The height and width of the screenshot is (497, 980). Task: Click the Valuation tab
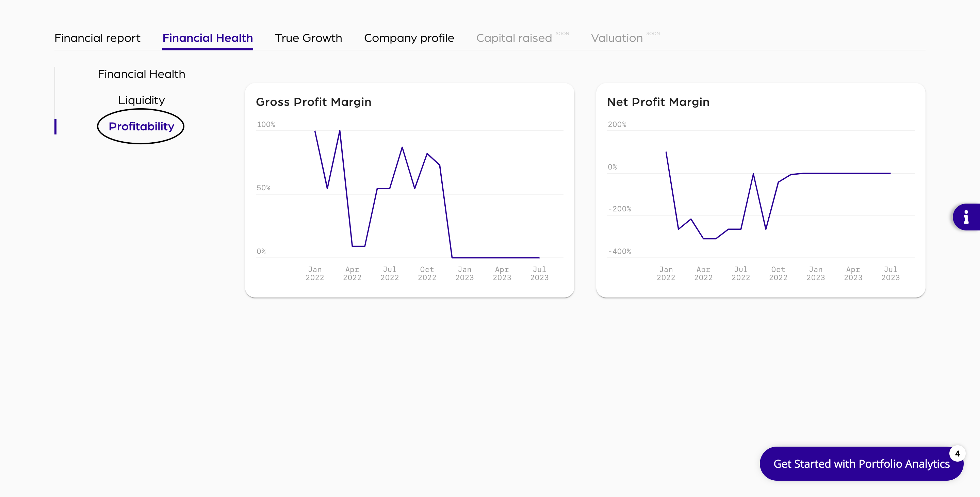[616, 38]
